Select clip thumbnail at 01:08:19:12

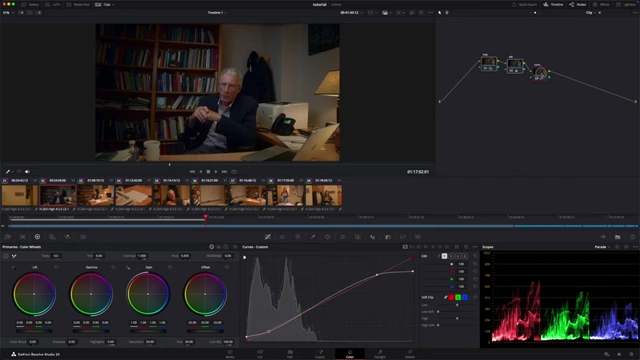click(96, 195)
